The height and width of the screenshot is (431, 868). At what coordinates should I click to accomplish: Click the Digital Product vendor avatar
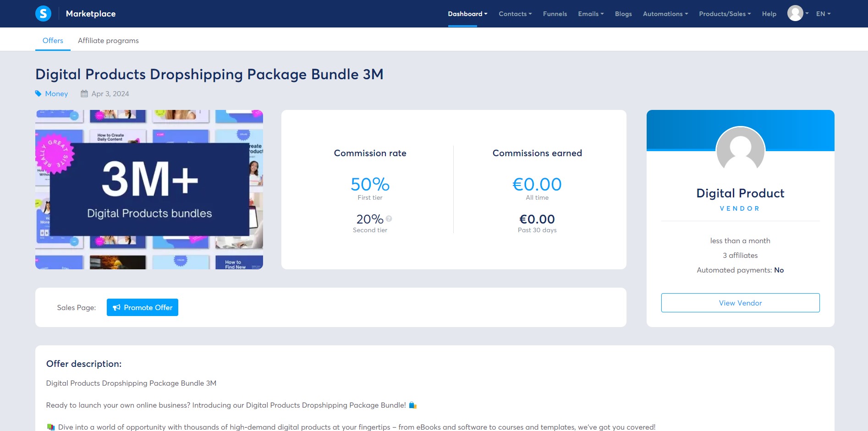[740, 150]
